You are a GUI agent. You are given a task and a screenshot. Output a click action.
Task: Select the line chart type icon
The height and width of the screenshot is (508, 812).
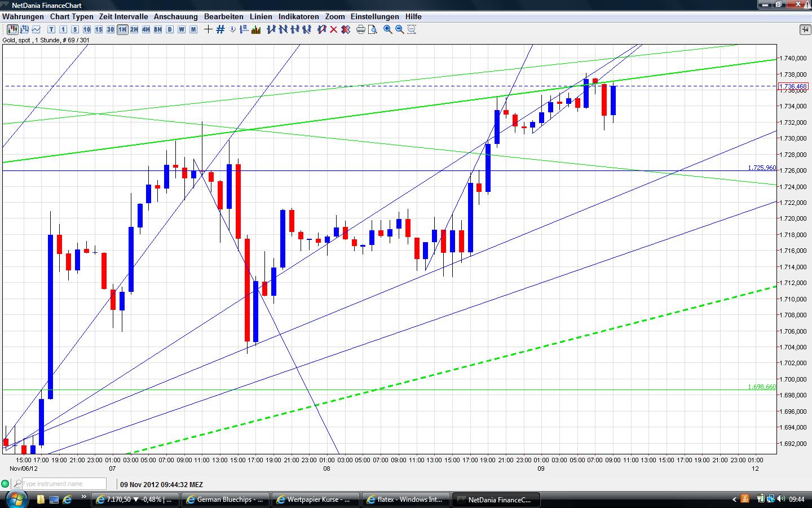tap(36, 29)
